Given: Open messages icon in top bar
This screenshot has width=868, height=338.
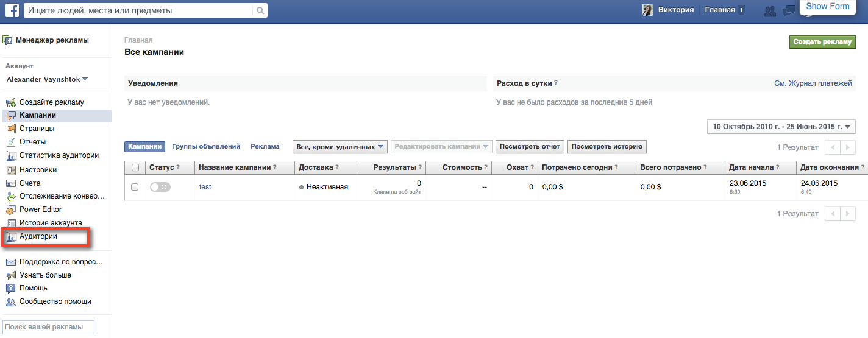Looking at the screenshot, I should [x=790, y=10].
